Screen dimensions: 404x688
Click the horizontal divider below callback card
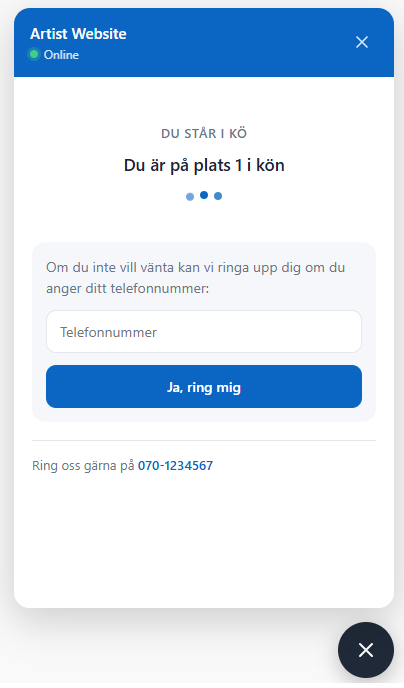(x=204, y=440)
